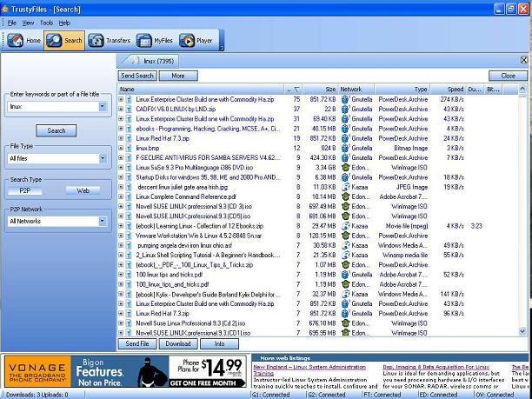
Task: Click the Send Search button
Action: [x=137, y=76]
